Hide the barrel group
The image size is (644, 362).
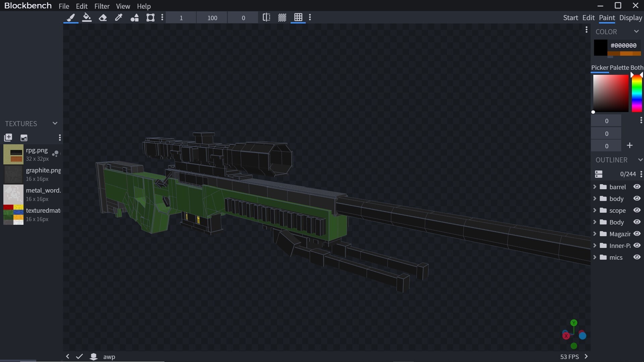(x=637, y=187)
